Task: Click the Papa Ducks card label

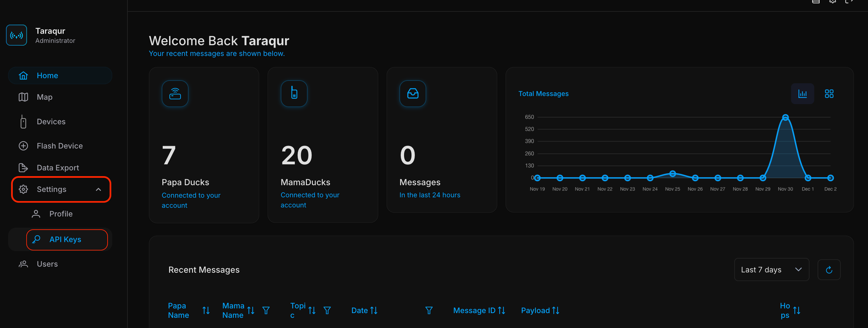Action: pyautogui.click(x=185, y=182)
